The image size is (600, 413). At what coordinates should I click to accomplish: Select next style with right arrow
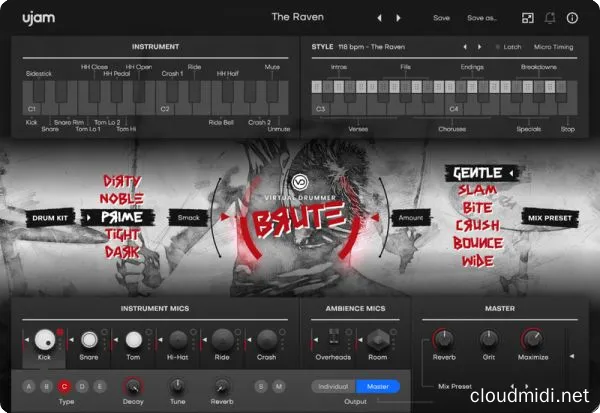pos(479,47)
